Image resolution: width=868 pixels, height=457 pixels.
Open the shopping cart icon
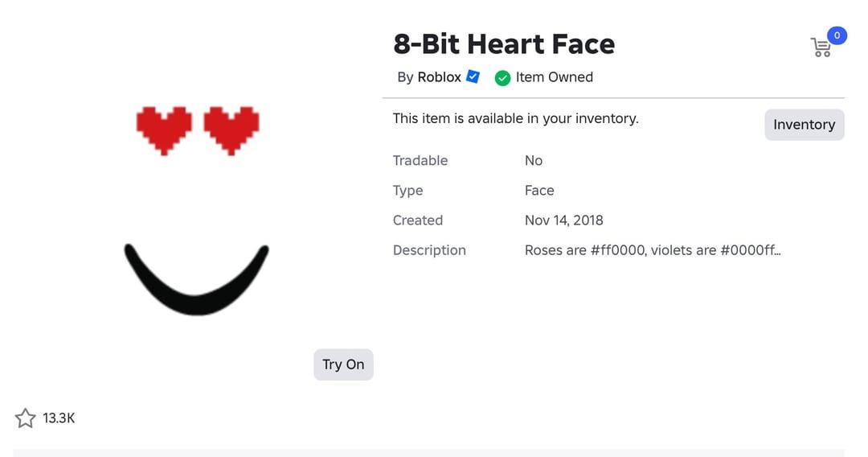pyautogui.click(x=821, y=47)
